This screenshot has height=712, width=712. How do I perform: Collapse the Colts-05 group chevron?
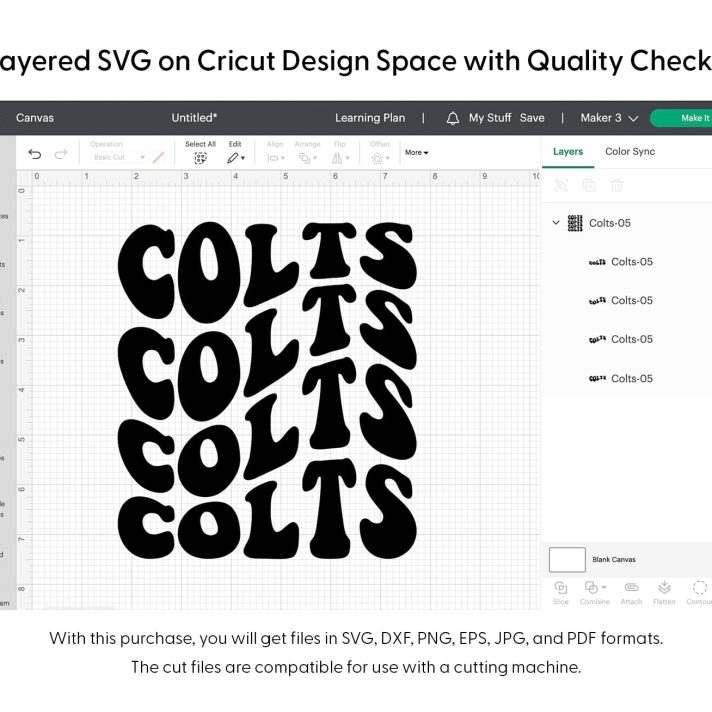(x=556, y=222)
